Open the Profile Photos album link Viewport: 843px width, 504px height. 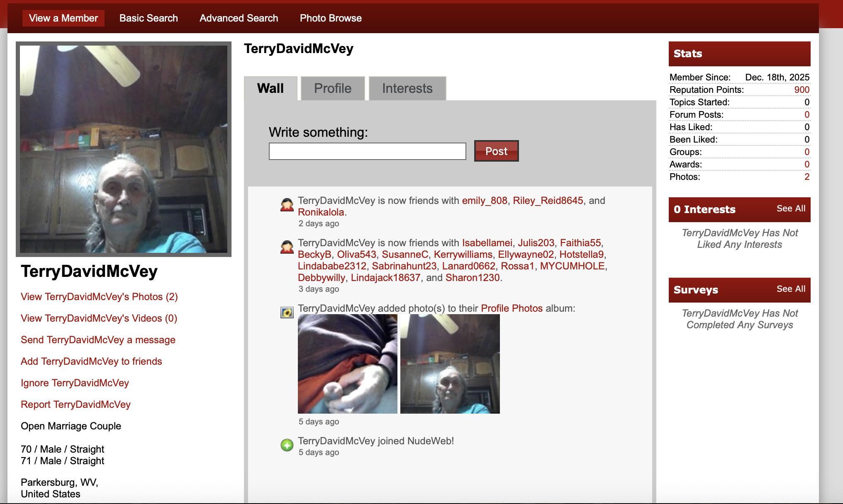click(512, 308)
